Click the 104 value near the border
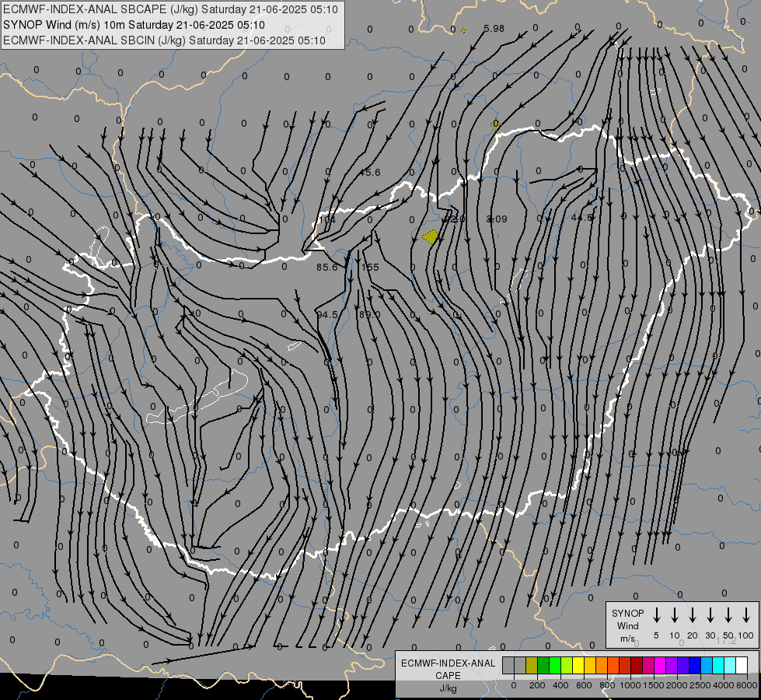 (x=327, y=219)
